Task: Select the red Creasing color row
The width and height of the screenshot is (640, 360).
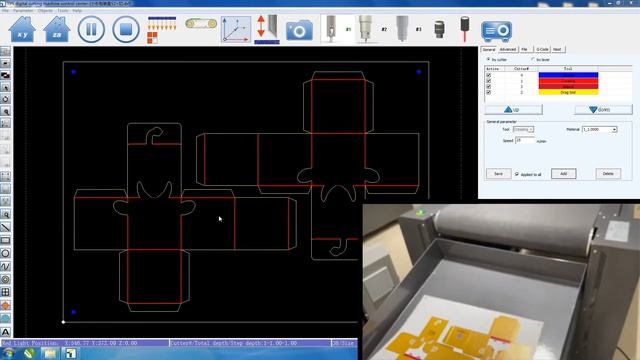Action: point(568,81)
